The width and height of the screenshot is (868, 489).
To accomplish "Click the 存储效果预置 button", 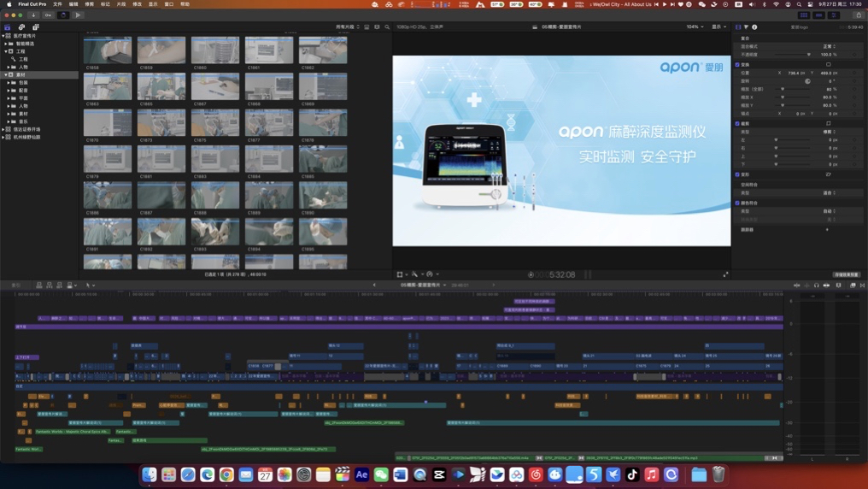I will tap(846, 274).
